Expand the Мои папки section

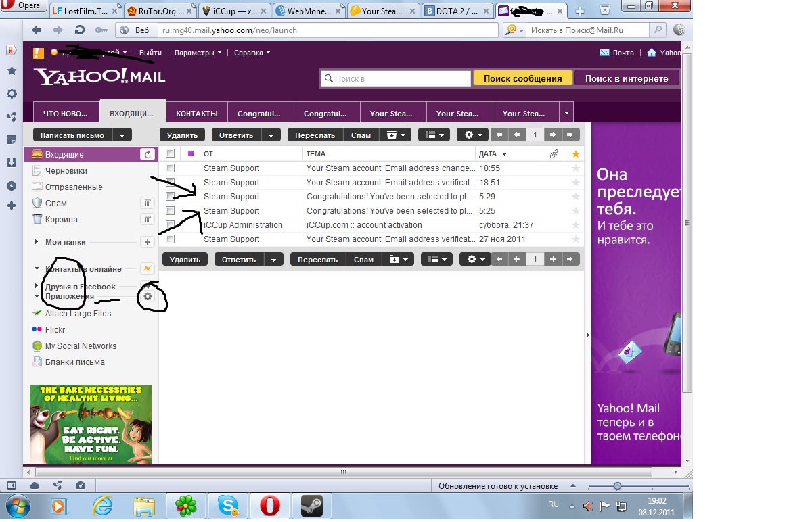click(x=37, y=242)
